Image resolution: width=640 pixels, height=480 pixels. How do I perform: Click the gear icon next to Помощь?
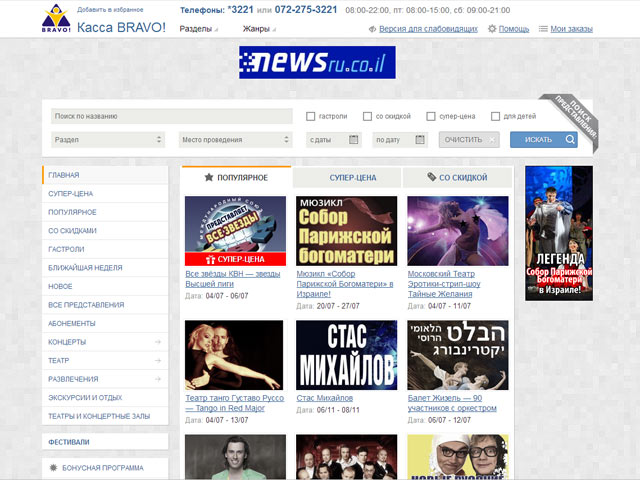pos(492,29)
